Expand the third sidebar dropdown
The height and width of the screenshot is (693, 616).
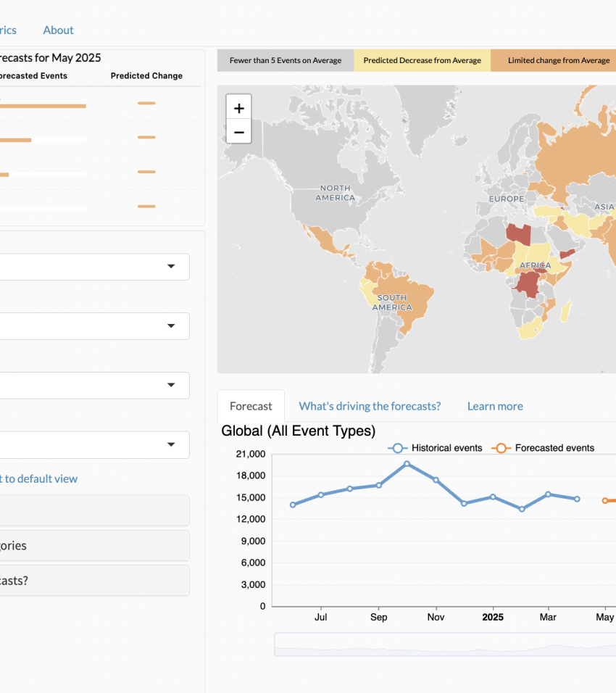click(94, 386)
